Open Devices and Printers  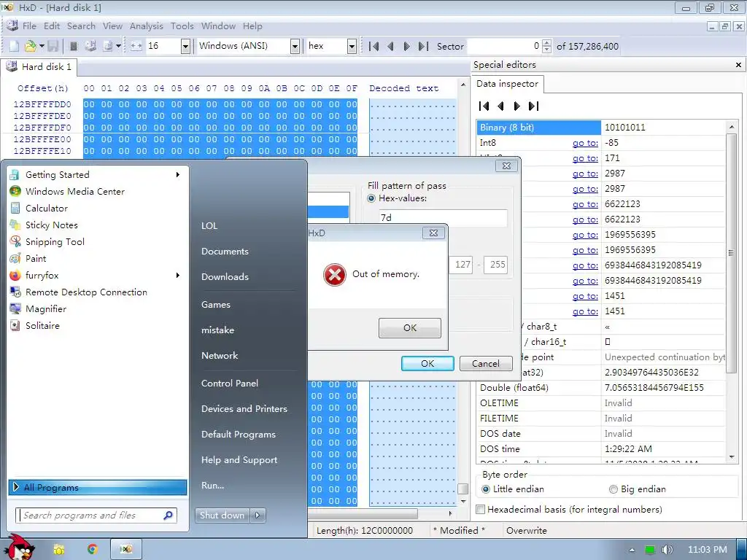pos(244,409)
